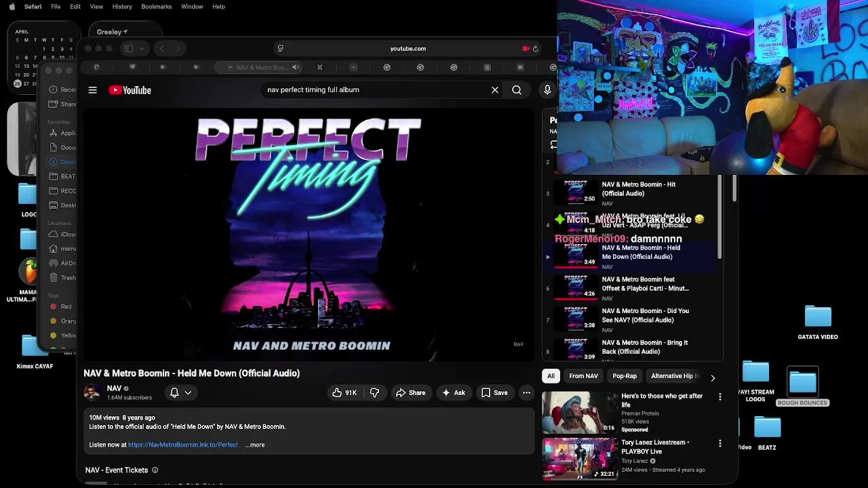Select the From NAV filter chip
The height and width of the screenshot is (488, 868).
pos(583,376)
